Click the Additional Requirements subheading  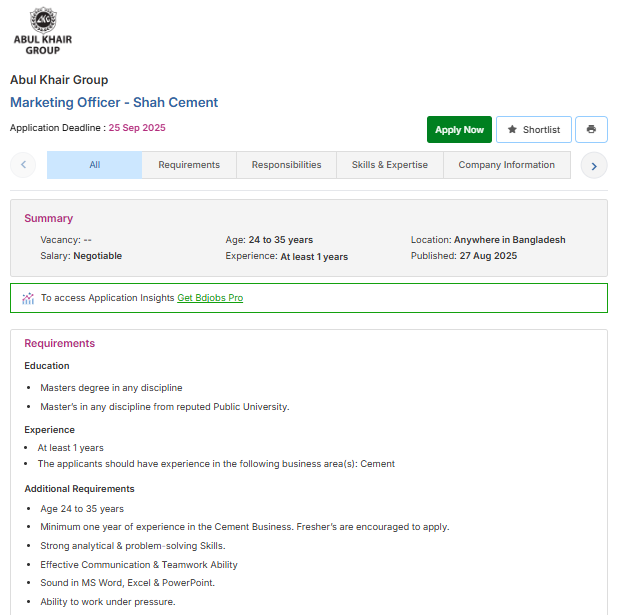(x=79, y=489)
